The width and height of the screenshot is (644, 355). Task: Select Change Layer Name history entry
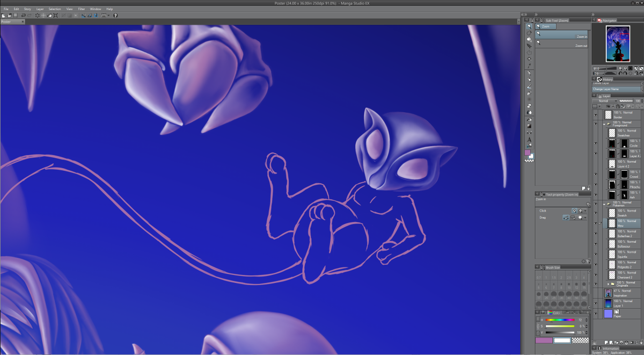pos(617,89)
